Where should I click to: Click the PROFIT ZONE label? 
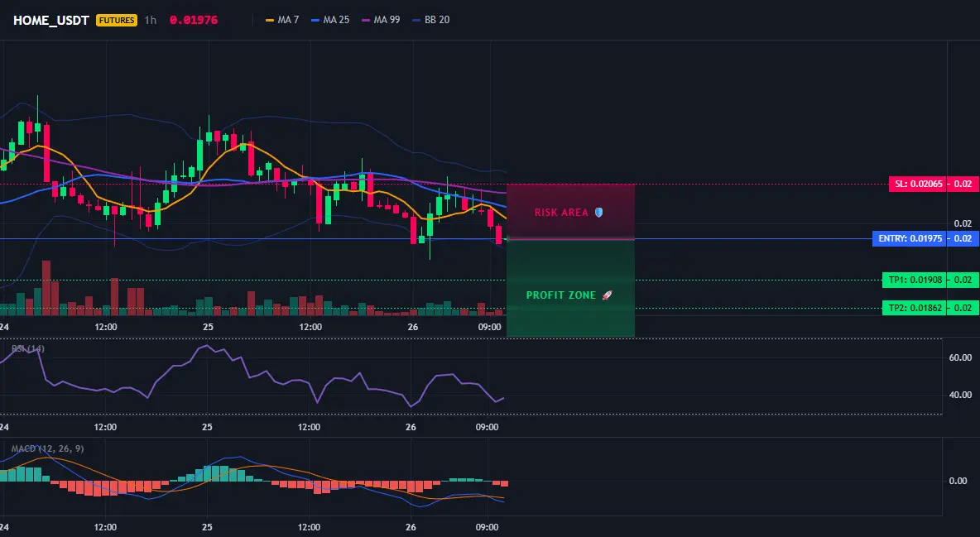click(561, 295)
